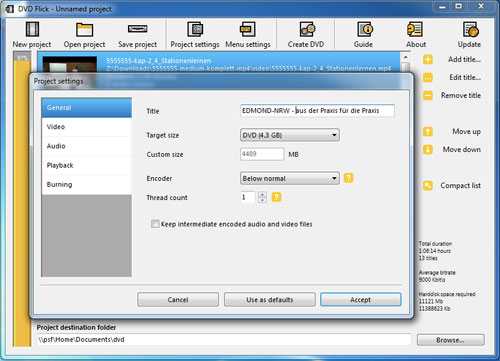Image resolution: width=500 pixels, height=361 pixels.
Task: Click the Move down label
Action: [462, 149]
